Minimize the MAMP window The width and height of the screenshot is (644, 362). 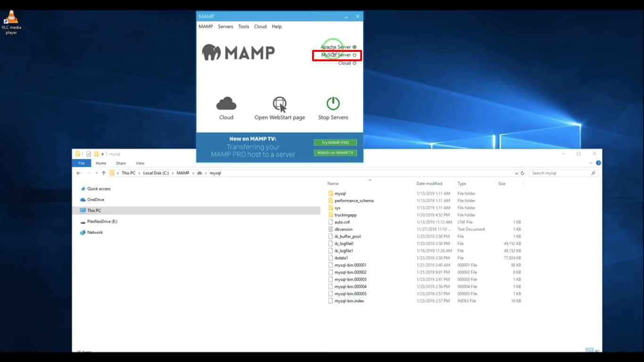tap(347, 16)
